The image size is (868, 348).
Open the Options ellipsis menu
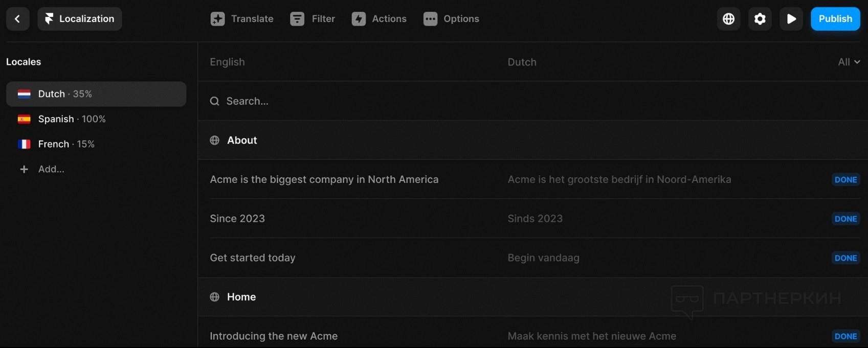pos(451,19)
